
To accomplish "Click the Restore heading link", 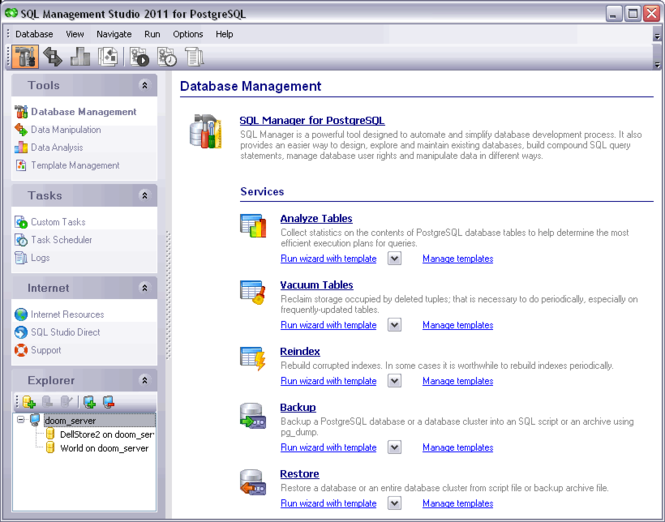I will pyautogui.click(x=300, y=474).
